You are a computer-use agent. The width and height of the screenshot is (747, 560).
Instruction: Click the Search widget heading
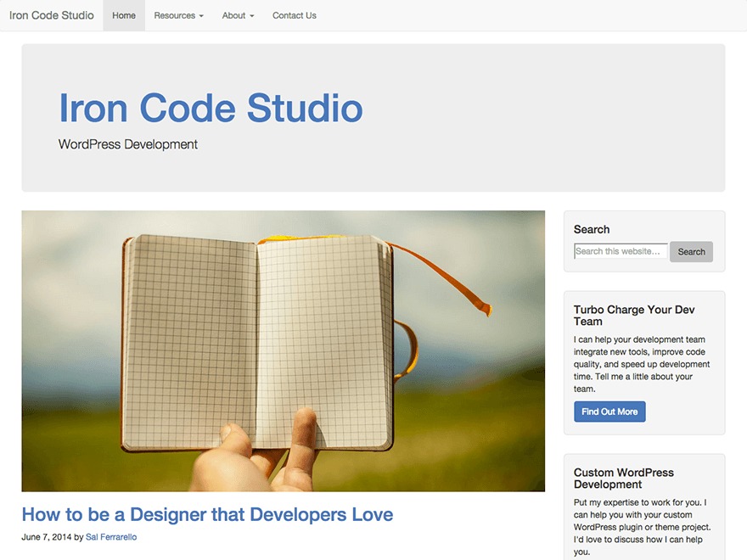click(x=591, y=230)
